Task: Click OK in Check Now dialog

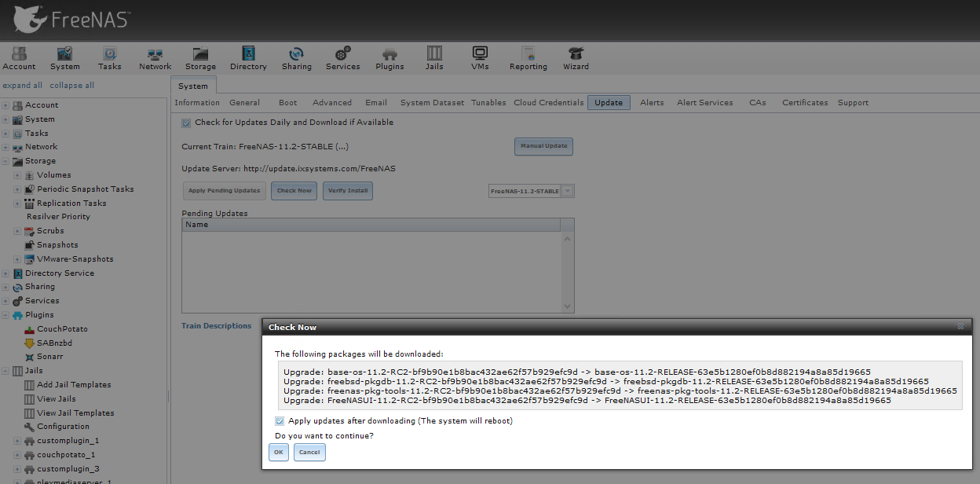Action: (x=279, y=453)
